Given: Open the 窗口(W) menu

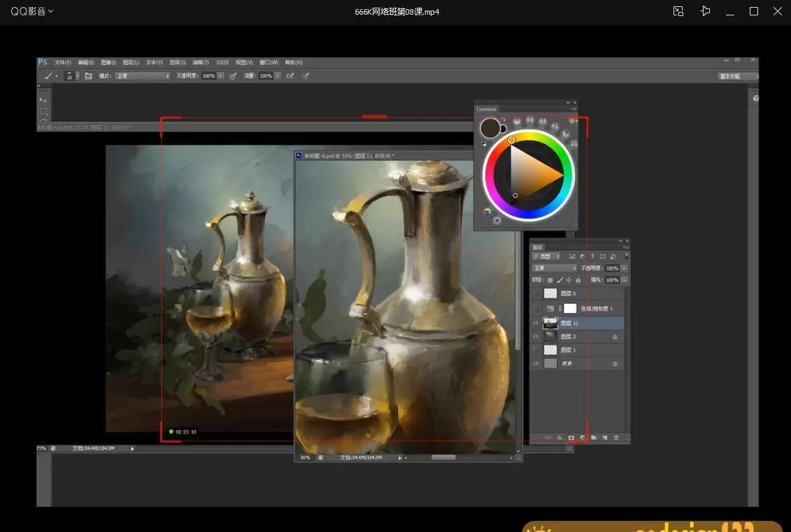Looking at the screenshot, I should point(269,62).
